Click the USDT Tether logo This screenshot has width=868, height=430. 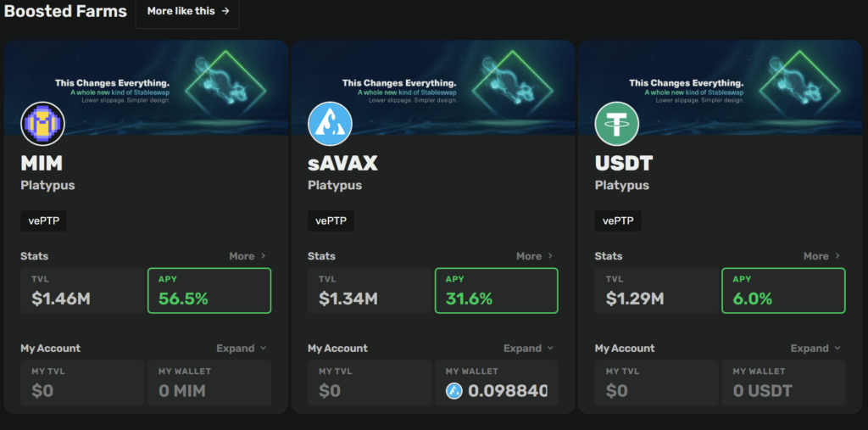coord(616,124)
